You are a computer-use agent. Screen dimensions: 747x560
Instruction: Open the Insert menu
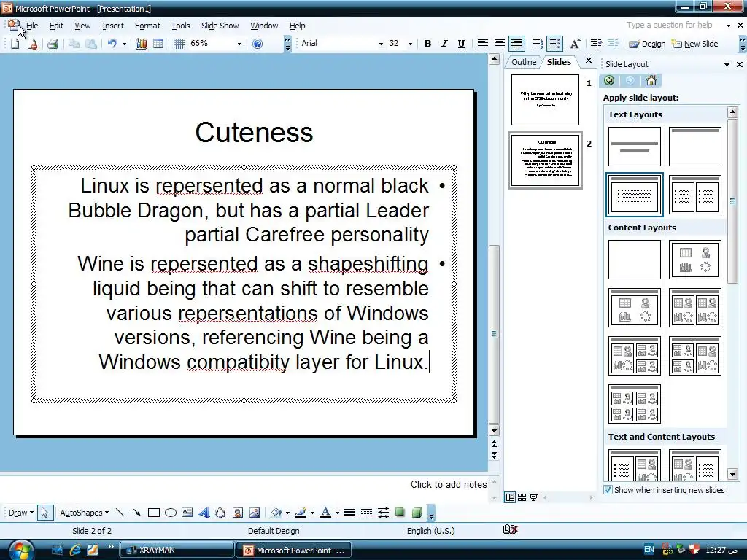point(112,26)
